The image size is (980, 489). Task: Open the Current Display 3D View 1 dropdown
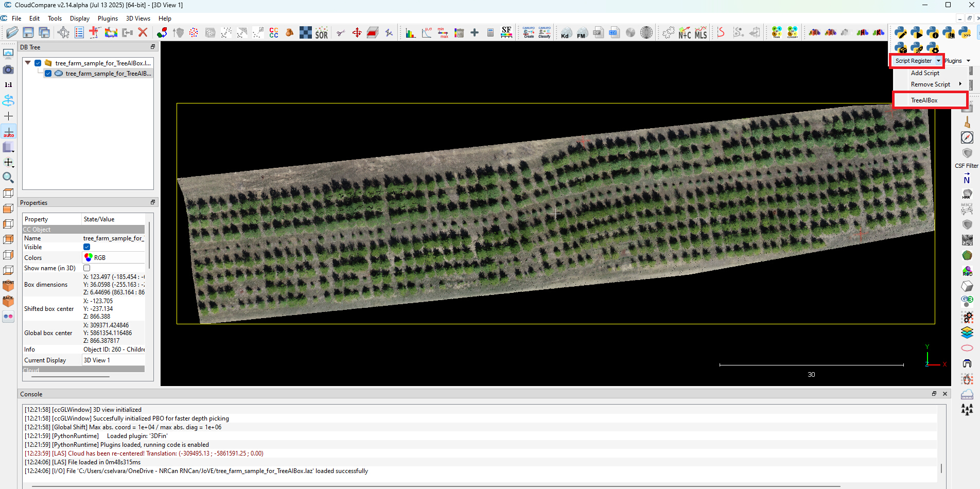(x=113, y=360)
